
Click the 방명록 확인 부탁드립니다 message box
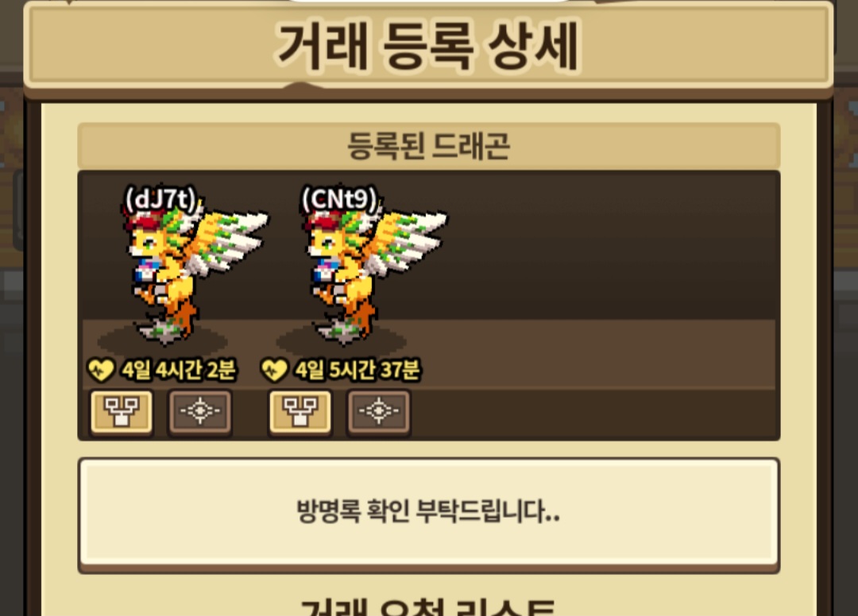(428, 514)
